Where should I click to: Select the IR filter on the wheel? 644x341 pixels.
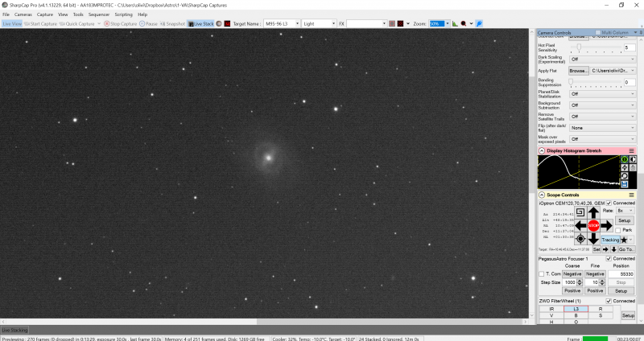tap(551, 309)
